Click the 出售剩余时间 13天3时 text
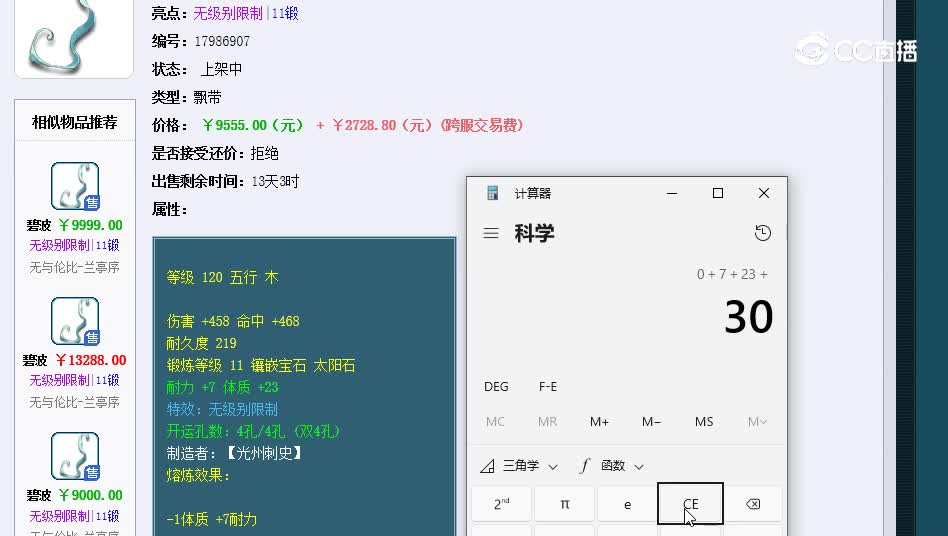The image size is (948, 536). (225, 182)
